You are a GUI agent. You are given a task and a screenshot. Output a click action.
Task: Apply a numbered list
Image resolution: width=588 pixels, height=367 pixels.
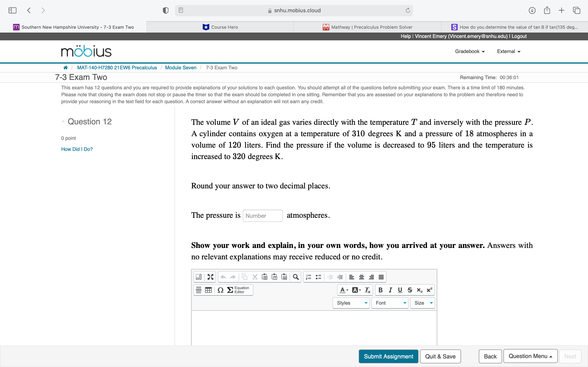tap(308, 277)
